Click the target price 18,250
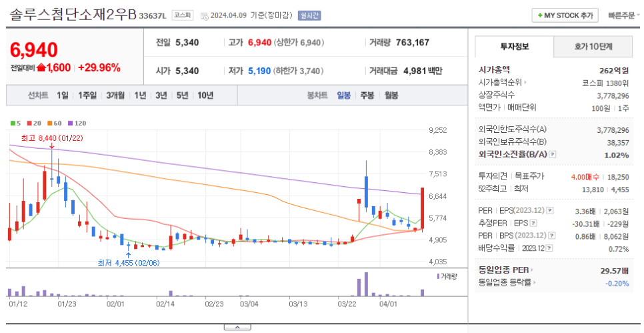Viewport: 644px width, 333px height. pos(618,176)
